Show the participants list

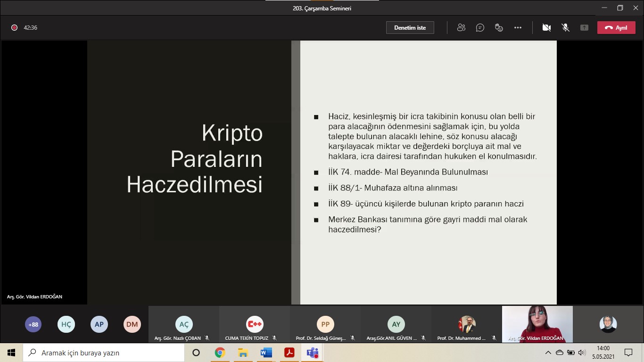pyautogui.click(x=461, y=27)
